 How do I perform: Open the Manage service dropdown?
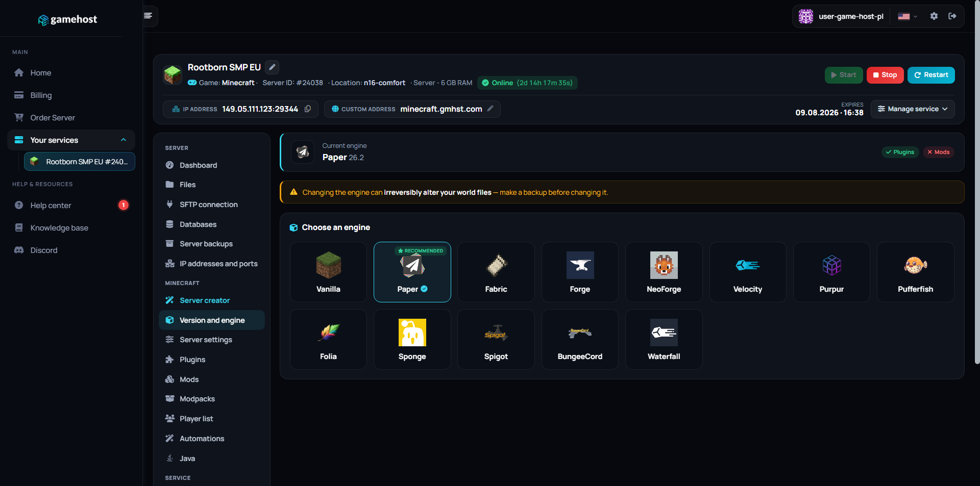pos(913,109)
